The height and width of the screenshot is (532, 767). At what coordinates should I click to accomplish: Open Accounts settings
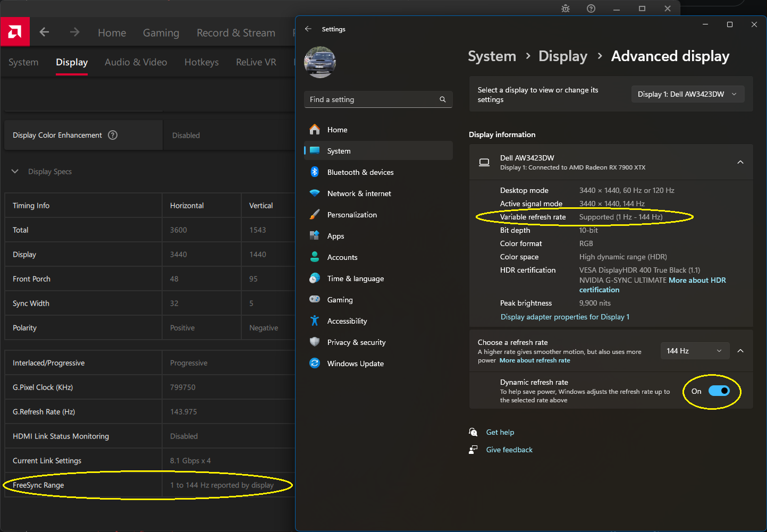coord(378,257)
